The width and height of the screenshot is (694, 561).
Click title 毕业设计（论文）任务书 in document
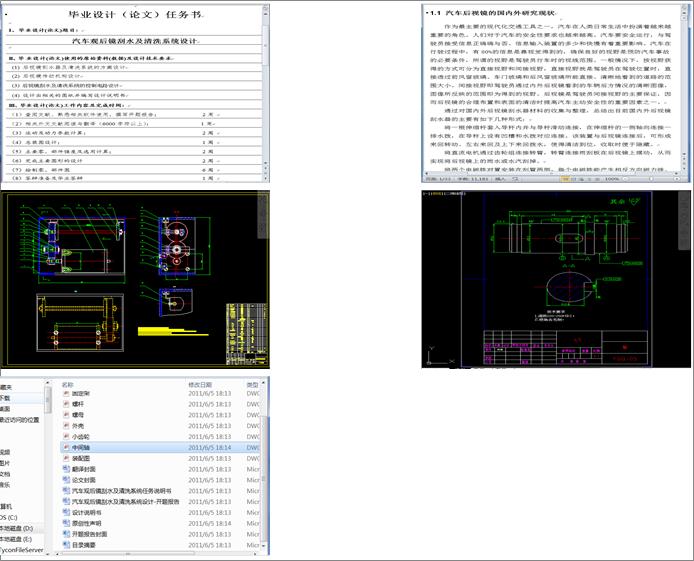click(x=136, y=14)
